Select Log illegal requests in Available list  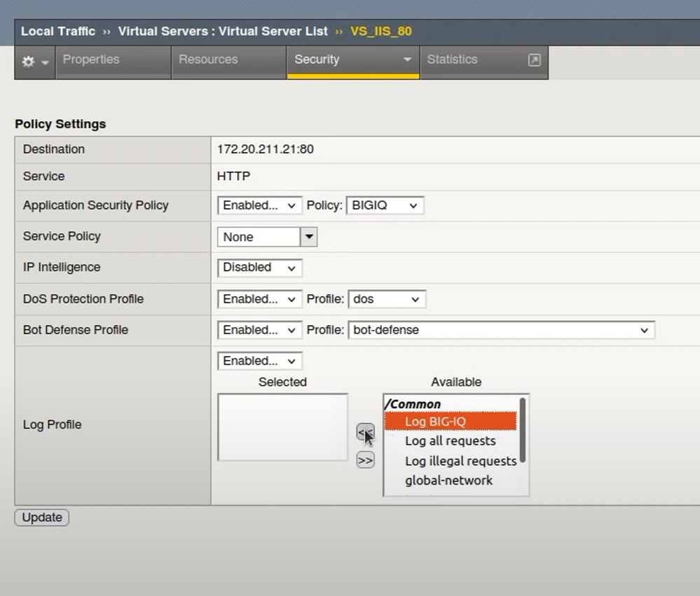pos(460,461)
